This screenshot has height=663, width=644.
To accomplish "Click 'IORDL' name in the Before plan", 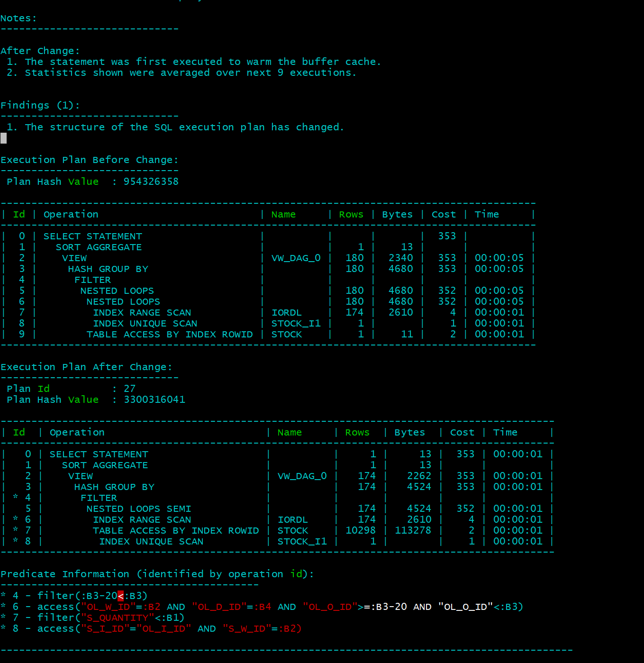I will (x=287, y=313).
